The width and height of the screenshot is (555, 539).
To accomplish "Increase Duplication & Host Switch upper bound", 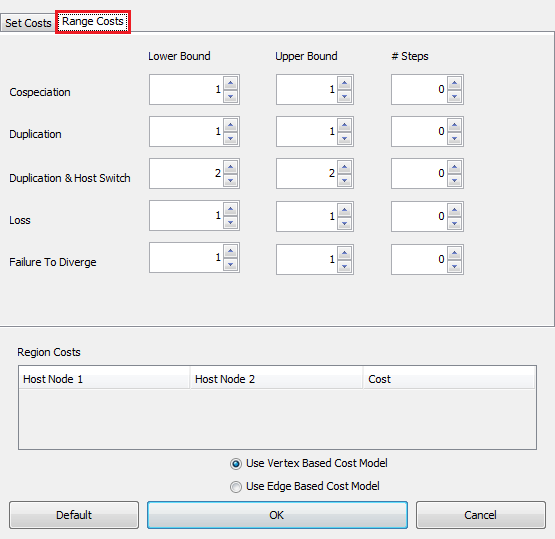I will (x=344, y=167).
